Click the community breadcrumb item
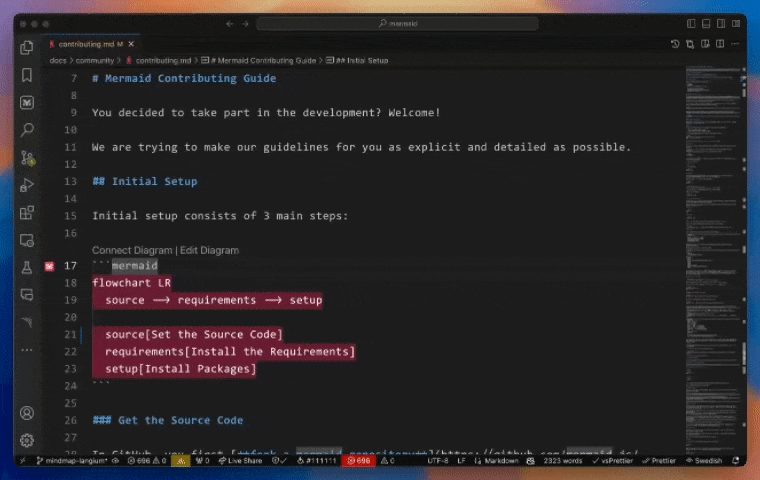Screen dimensions: 760x480 pyautogui.click(x=96, y=61)
